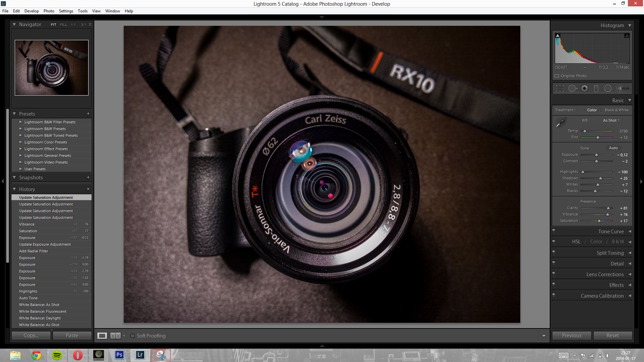The height and width of the screenshot is (362, 644).
Task: Open the Develop menu
Action: click(x=32, y=11)
